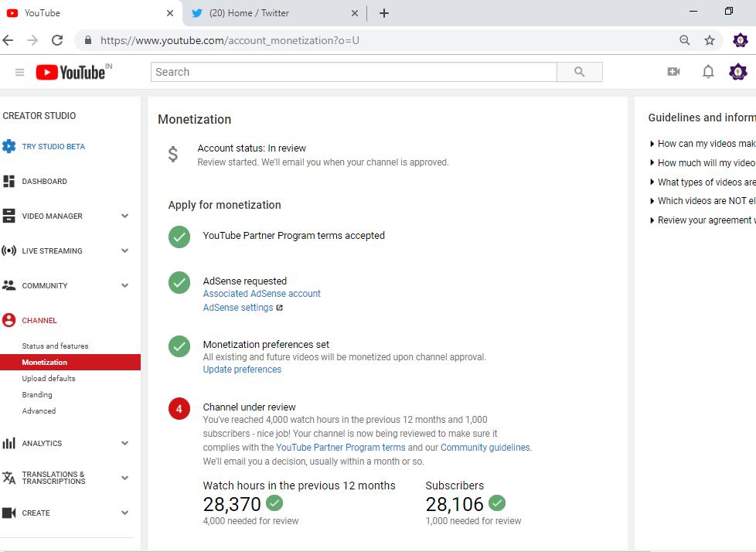Select Monetization in the Channel menu

pos(70,362)
